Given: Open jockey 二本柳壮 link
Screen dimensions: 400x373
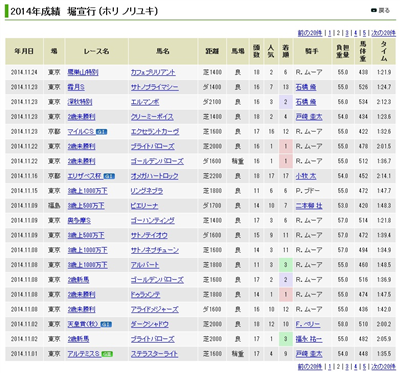Looking at the screenshot, I should pyautogui.click(x=309, y=206).
